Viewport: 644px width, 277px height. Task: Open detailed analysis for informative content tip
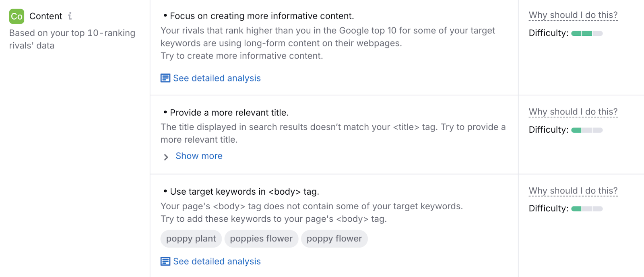(217, 78)
